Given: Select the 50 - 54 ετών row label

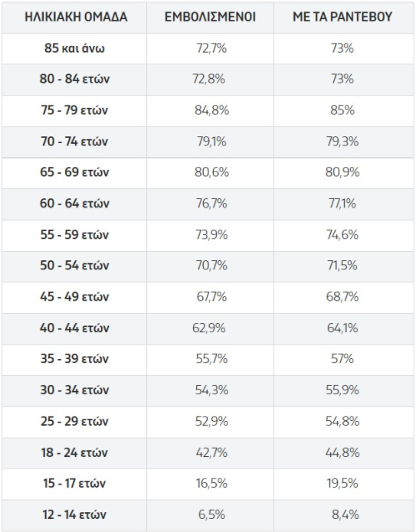Looking at the screenshot, I should coord(74,265).
